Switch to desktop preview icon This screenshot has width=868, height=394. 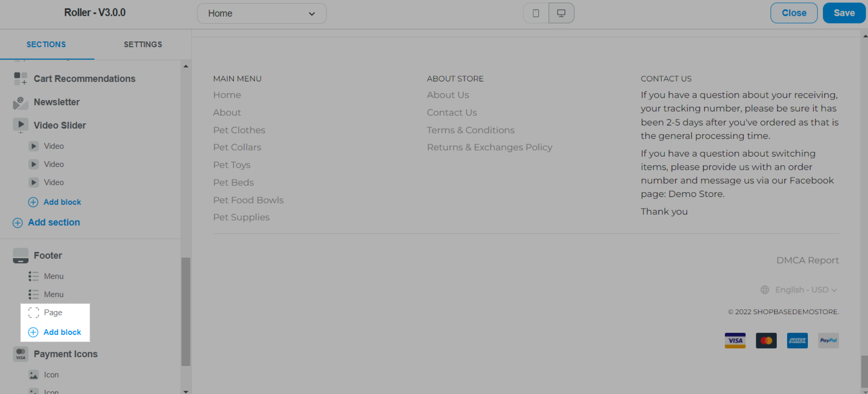coord(561,13)
